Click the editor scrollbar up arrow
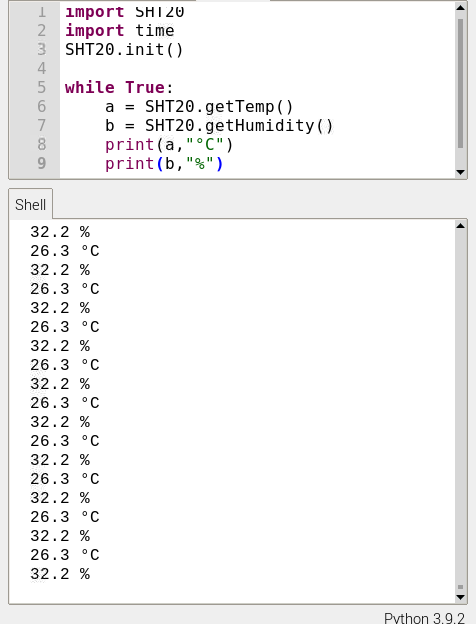The width and height of the screenshot is (476, 624). pos(460,8)
